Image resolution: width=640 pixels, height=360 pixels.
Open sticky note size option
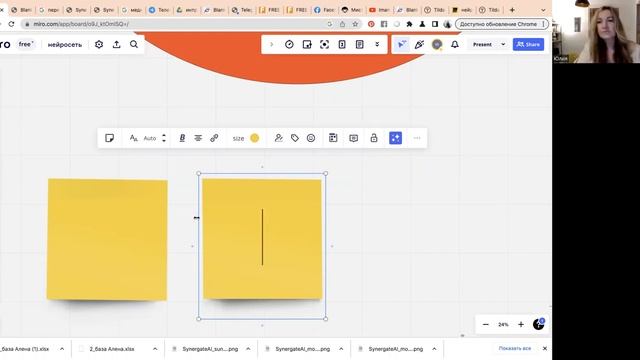[238, 138]
